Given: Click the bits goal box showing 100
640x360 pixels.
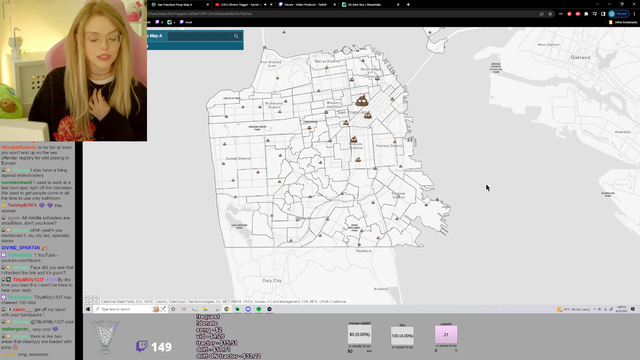Looking at the screenshot, I should pos(402,336).
